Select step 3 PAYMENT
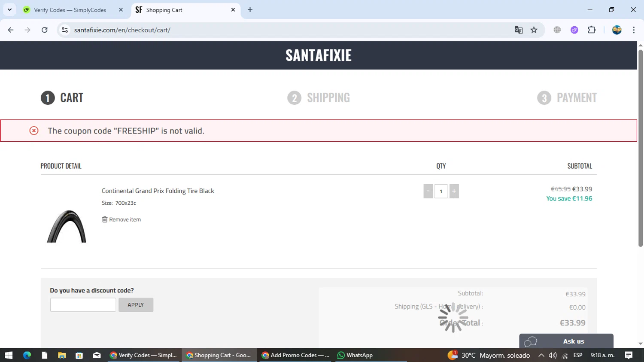The height and width of the screenshot is (362, 644). tap(567, 98)
